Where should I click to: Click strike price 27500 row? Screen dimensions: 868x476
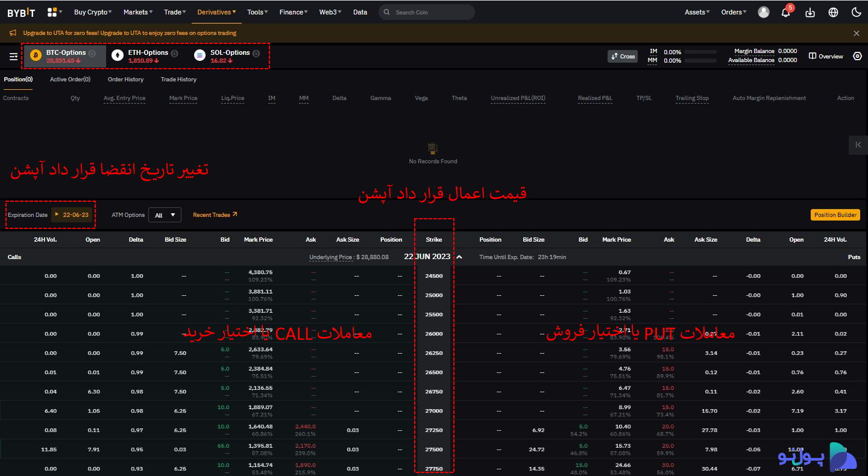coord(434,449)
